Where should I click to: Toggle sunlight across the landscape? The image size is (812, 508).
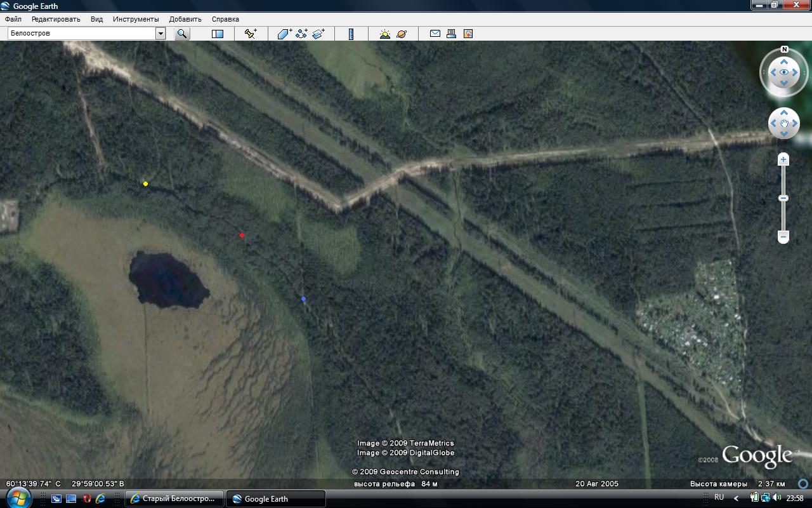point(384,34)
